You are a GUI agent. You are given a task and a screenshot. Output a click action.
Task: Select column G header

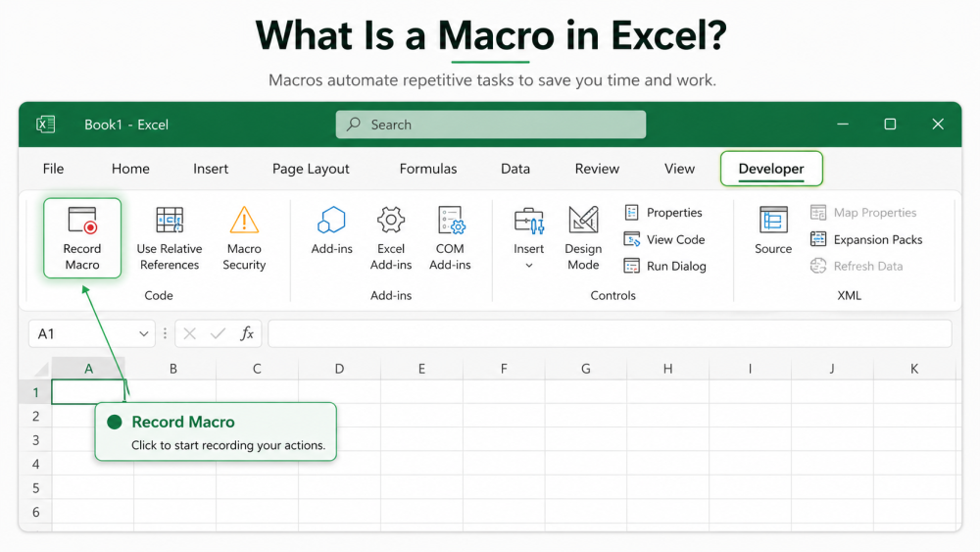click(x=586, y=369)
